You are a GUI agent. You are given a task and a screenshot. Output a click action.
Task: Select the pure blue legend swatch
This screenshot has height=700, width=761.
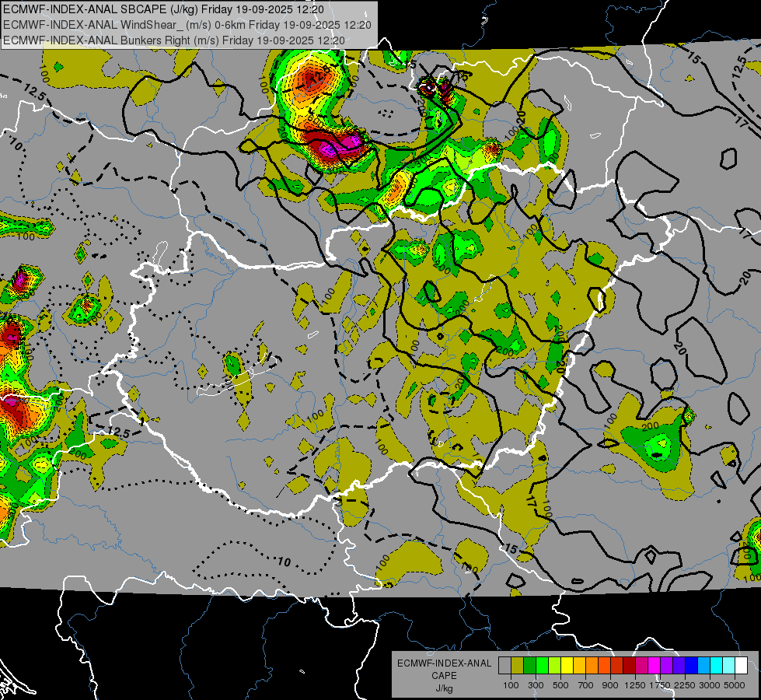click(x=692, y=666)
